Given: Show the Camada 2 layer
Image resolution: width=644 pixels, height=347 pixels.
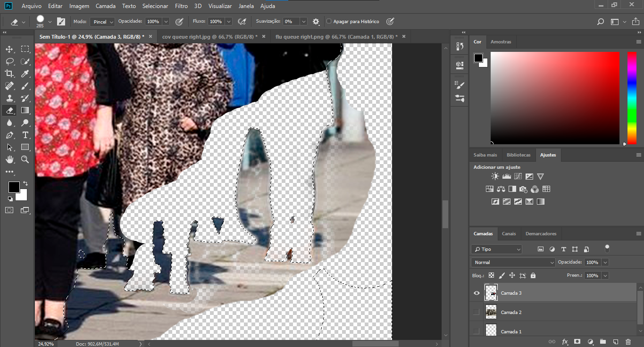Looking at the screenshot, I should point(477,312).
